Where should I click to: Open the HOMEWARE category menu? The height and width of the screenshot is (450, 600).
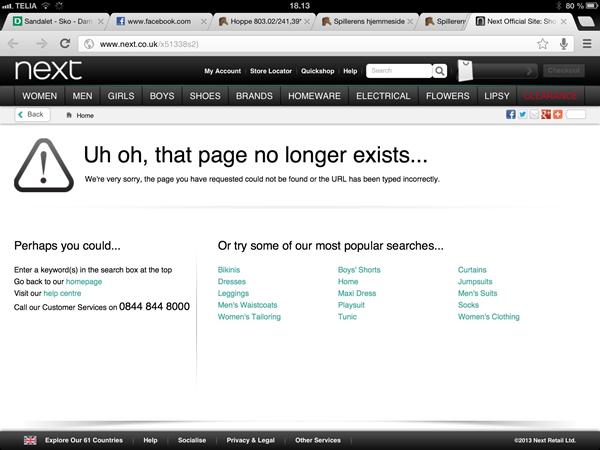[x=314, y=96]
